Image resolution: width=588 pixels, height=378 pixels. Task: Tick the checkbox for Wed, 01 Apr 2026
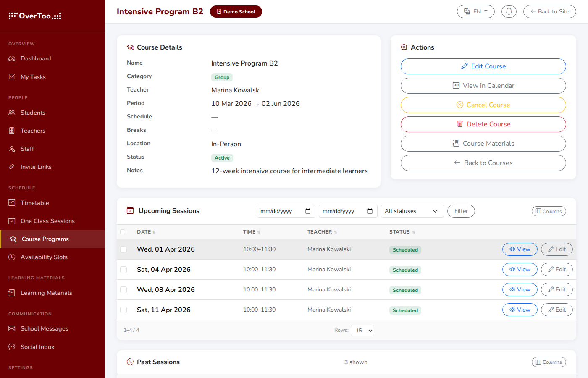(x=123, y=249)
